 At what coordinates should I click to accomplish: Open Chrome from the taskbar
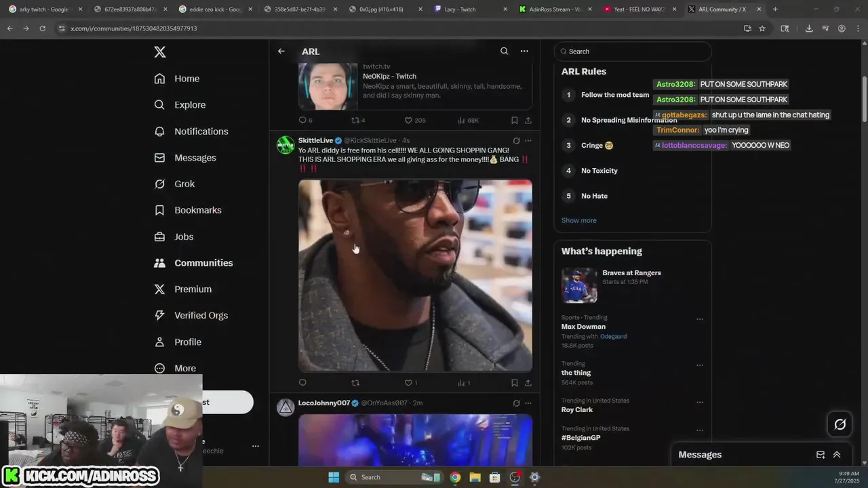click(455, 477)
